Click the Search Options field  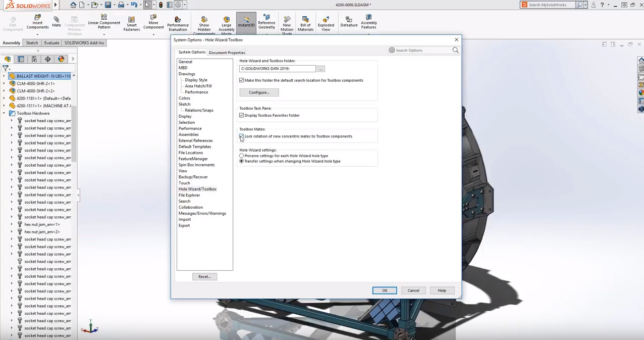pyautogui.click(x=423, y=50)
